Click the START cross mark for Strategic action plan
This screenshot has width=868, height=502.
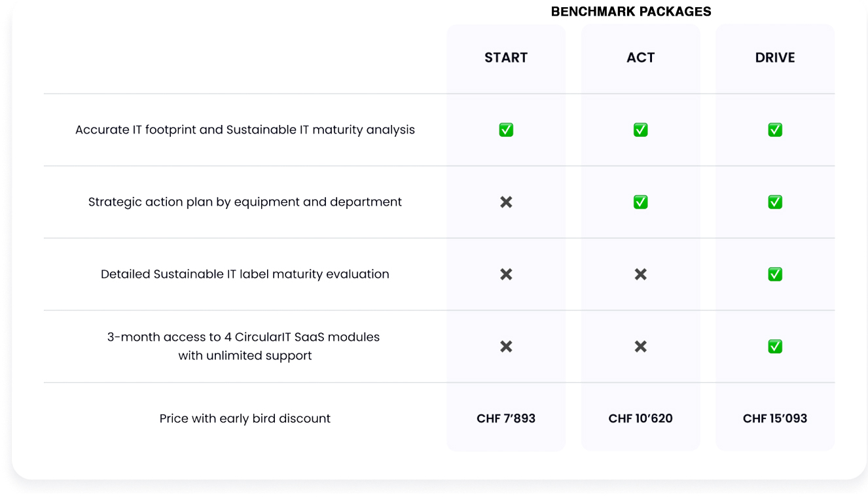pos(506,202)
